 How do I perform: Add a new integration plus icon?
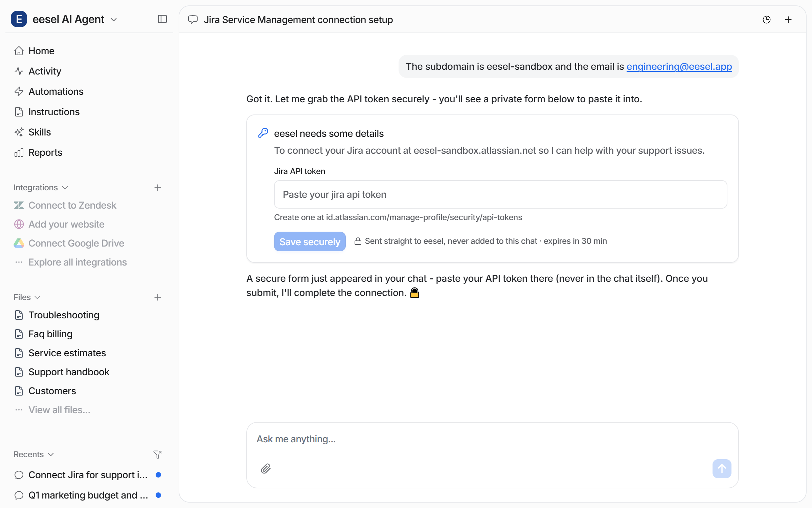tap(158, 188)
